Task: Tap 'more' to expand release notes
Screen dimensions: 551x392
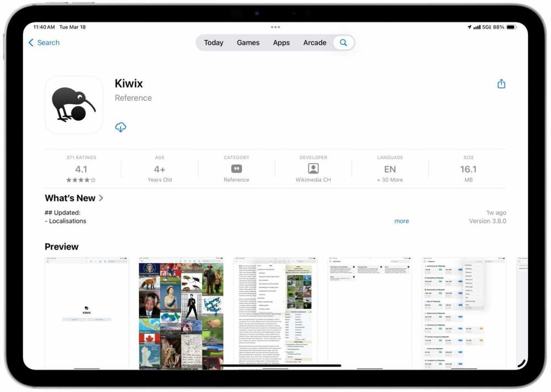Action: point(402,221)
